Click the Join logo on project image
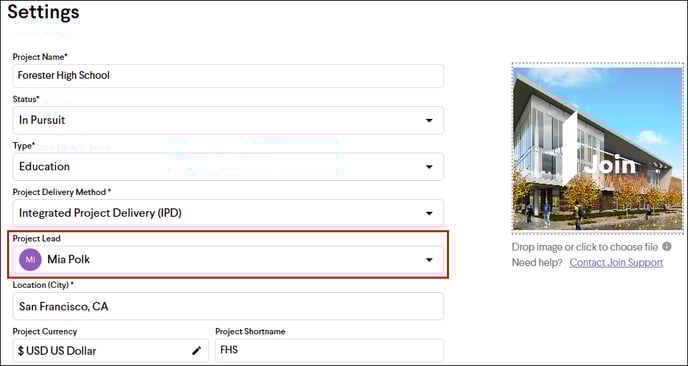Viewport: 688px width, 366px height. click(610, 165)
